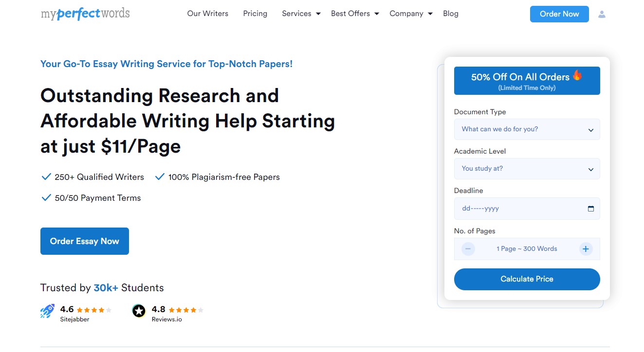Image resolution: width=644 pixels, height=352 pixels.
Task: Select Our Writers from the navigation
Action: pos(207,14)
